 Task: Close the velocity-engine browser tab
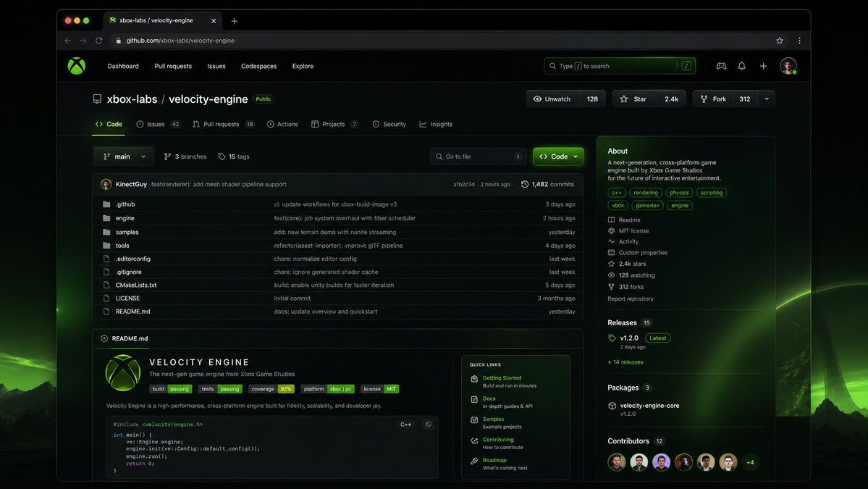click(x=214, y=21)
